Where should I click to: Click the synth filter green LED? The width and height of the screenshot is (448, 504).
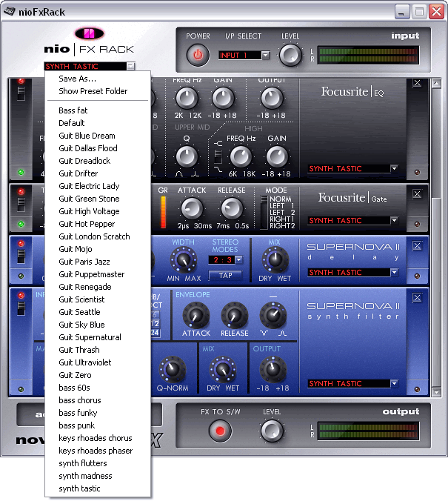21,390
